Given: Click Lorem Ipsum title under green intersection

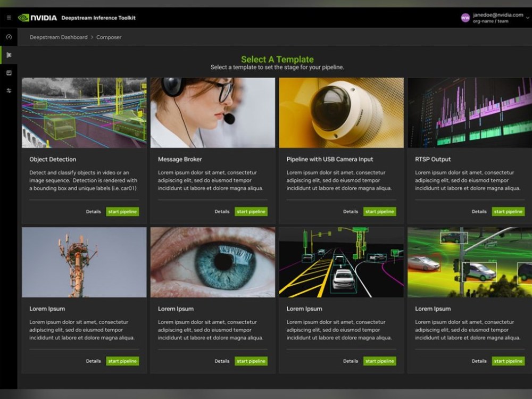Looking at the screenshot, I should (x=433, y=309).
